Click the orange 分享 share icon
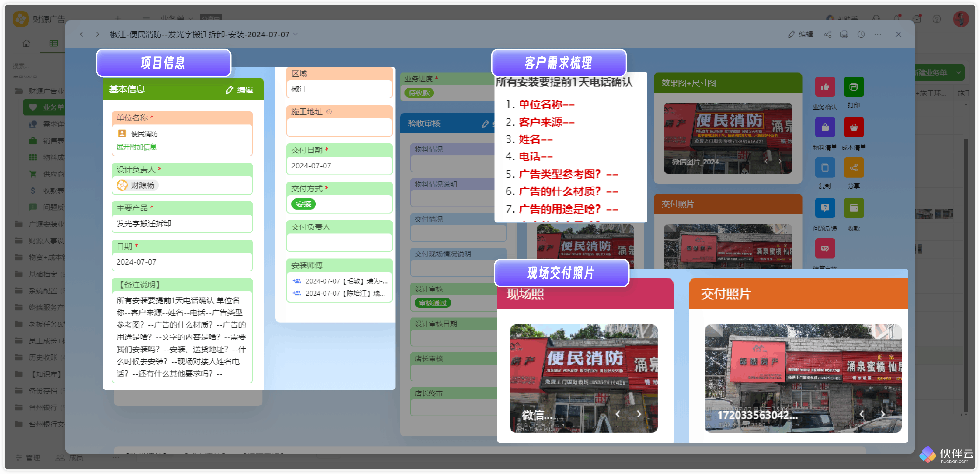Screen dimensions: 980x474 pyautogui.click(x=854, y=168)
